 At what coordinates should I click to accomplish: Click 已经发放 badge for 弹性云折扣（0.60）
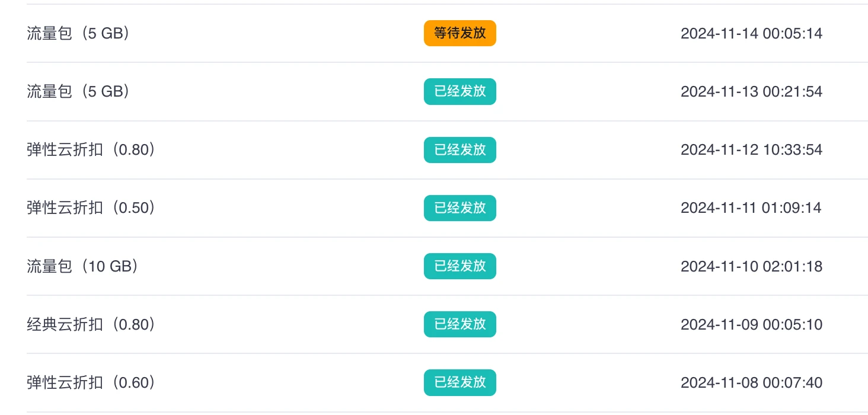459,382
